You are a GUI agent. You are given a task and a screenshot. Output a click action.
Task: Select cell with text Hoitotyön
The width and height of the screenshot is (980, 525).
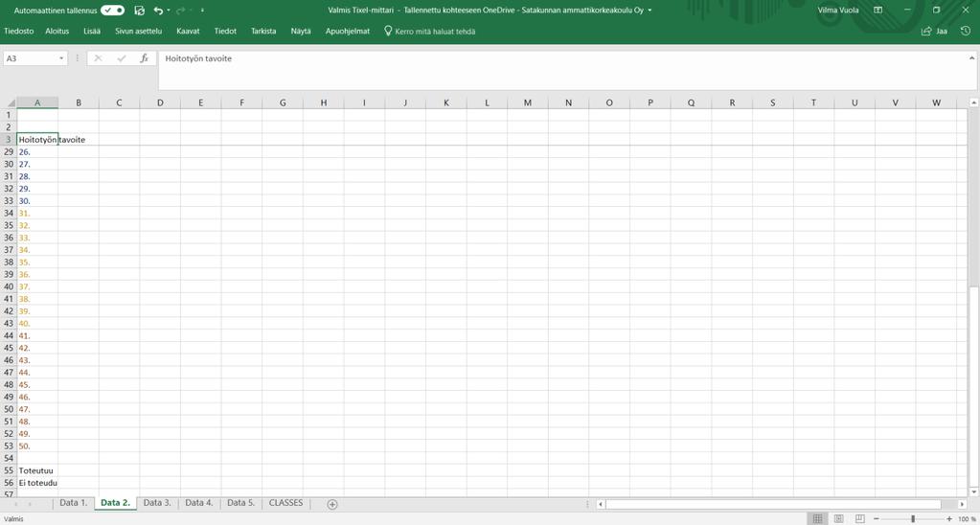tap(37, 139)
